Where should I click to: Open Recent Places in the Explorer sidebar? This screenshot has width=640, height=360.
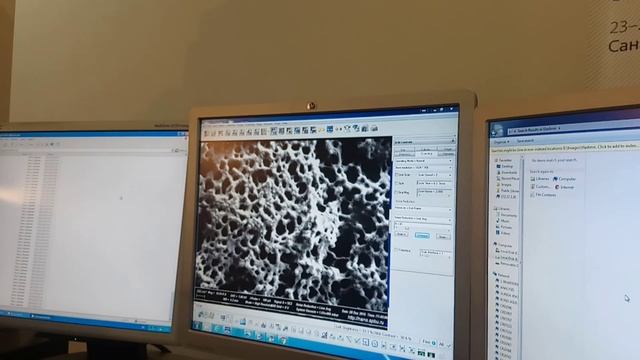pos(509,178)
